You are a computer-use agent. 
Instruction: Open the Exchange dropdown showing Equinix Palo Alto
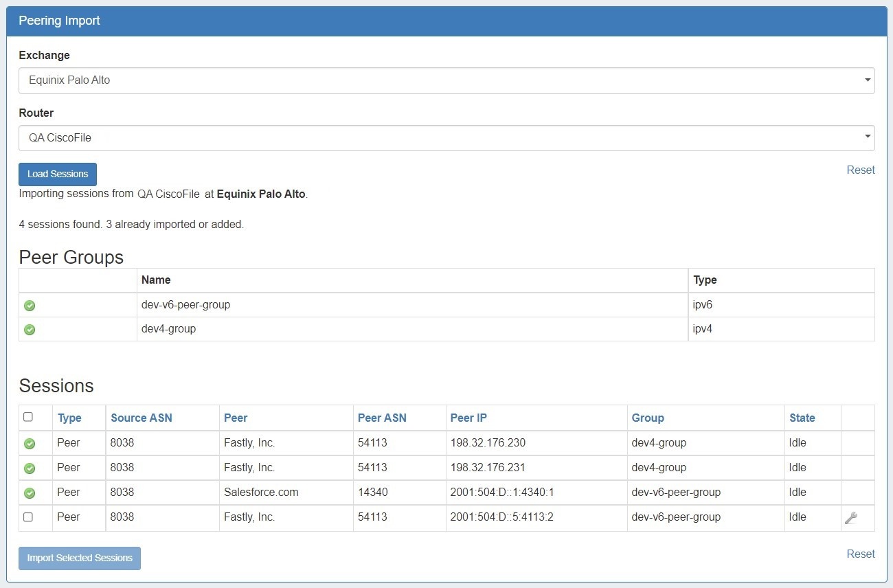(446, 80)
